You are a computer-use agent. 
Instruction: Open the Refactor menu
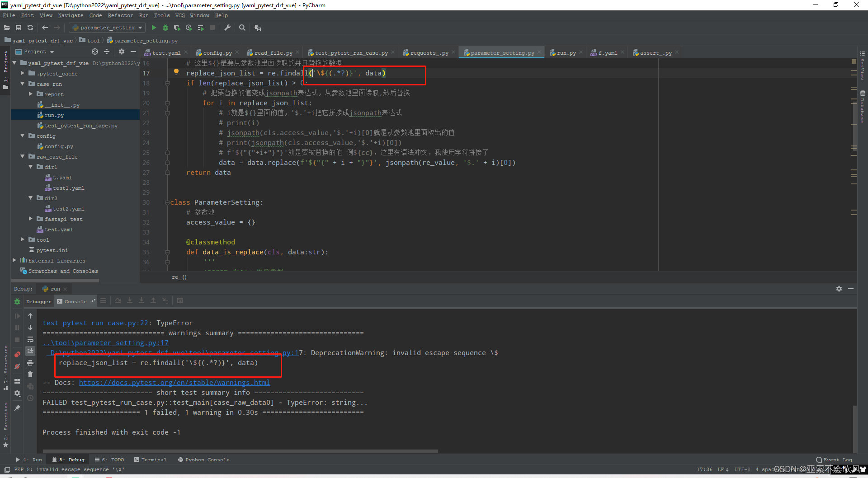pyautogui.click(x=120, y=15)
